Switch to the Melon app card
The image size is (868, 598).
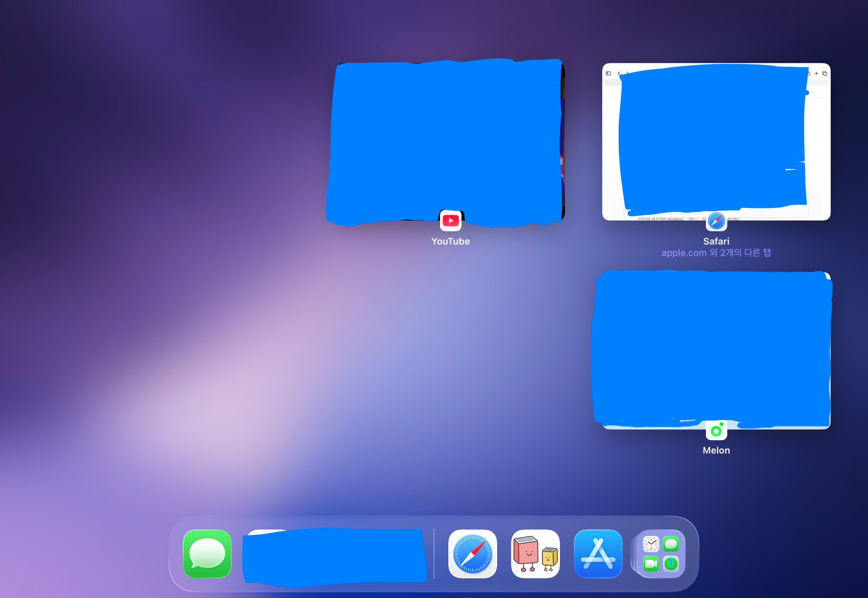click(x=712, y=348)
